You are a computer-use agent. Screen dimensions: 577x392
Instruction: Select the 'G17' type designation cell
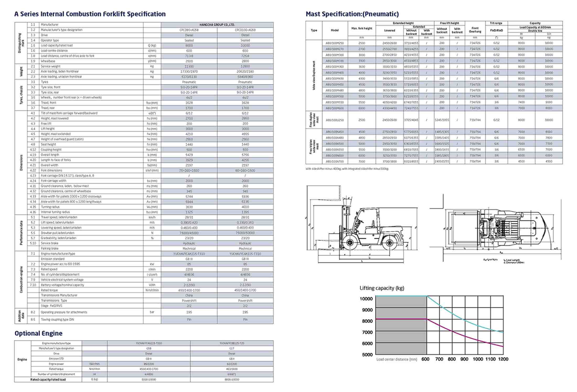point(232,348)
